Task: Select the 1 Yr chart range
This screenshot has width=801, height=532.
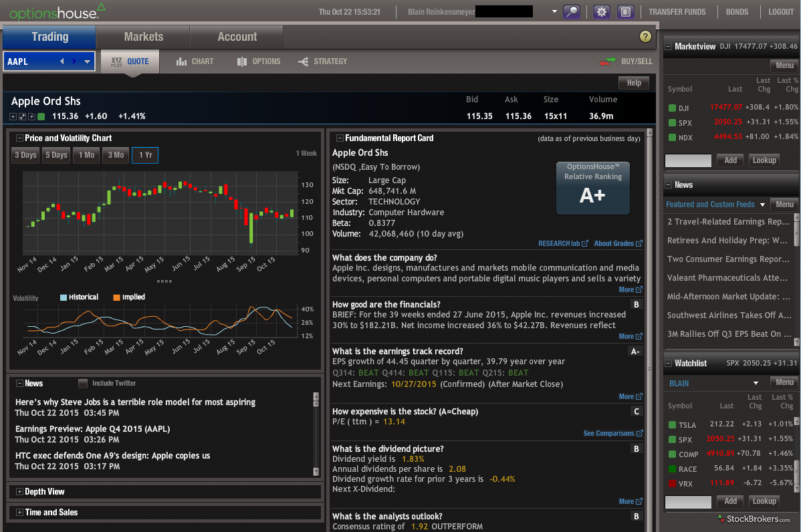Action: (145, 154)
